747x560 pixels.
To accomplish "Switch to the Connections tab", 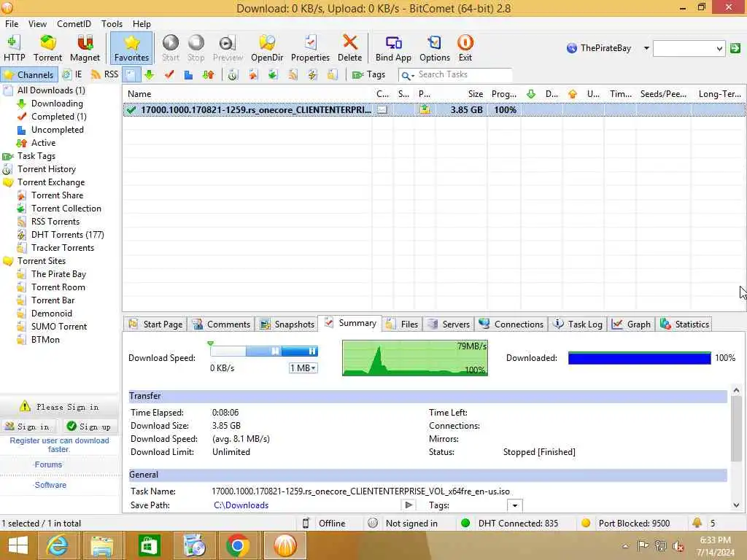I will (511, 324).
